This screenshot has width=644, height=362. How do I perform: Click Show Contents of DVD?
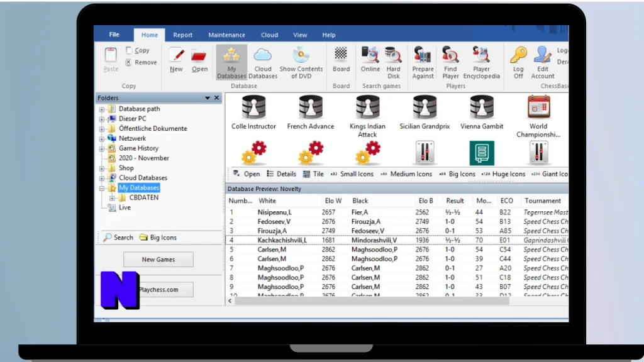click(301, 62)
